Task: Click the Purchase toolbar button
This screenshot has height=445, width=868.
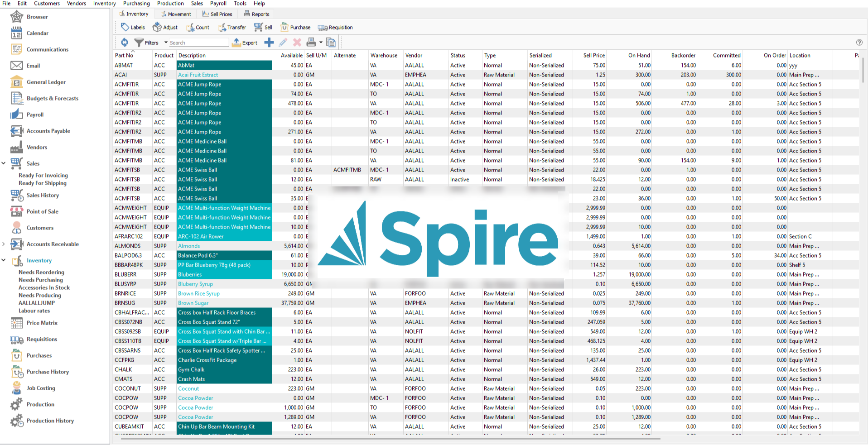Action: click(x=295, y=27)
